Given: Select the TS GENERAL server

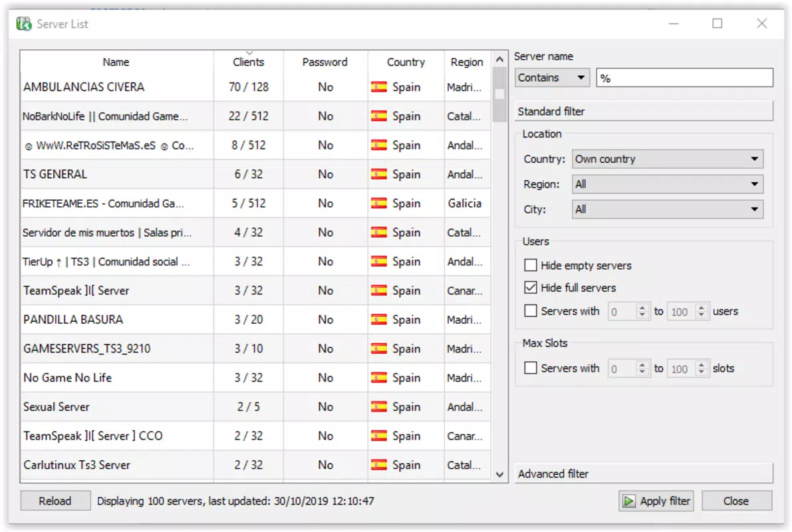Looking at the screenshot, I should coord(255,174).
